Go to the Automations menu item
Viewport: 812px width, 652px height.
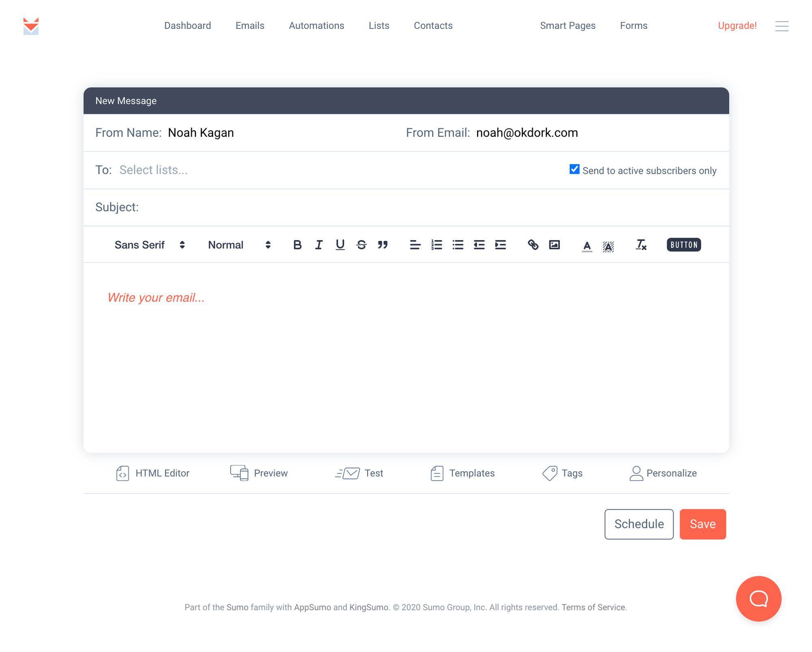click(316, 26)
